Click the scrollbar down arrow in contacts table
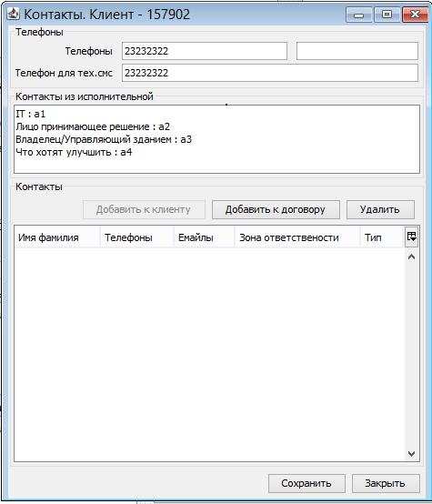 [411, 454]
